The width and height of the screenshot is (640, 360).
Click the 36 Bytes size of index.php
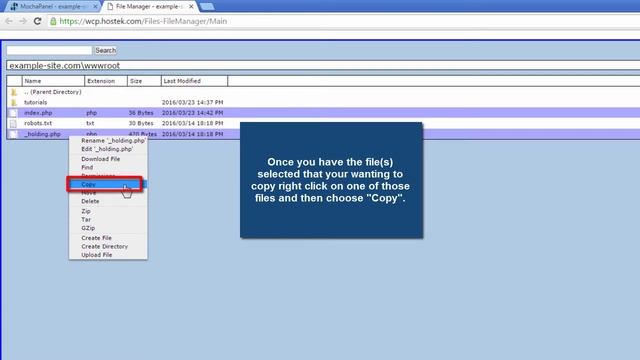click(x=141, y=113)
